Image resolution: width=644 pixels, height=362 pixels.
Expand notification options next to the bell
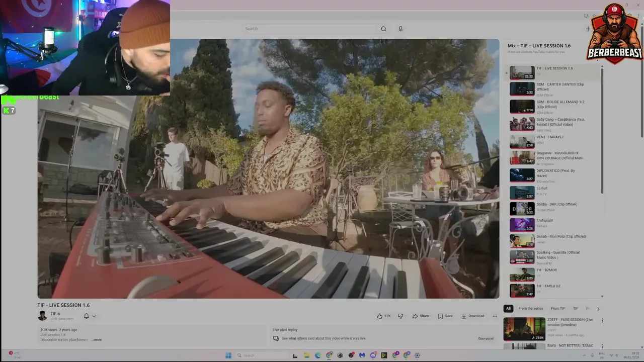coord(94,316)
